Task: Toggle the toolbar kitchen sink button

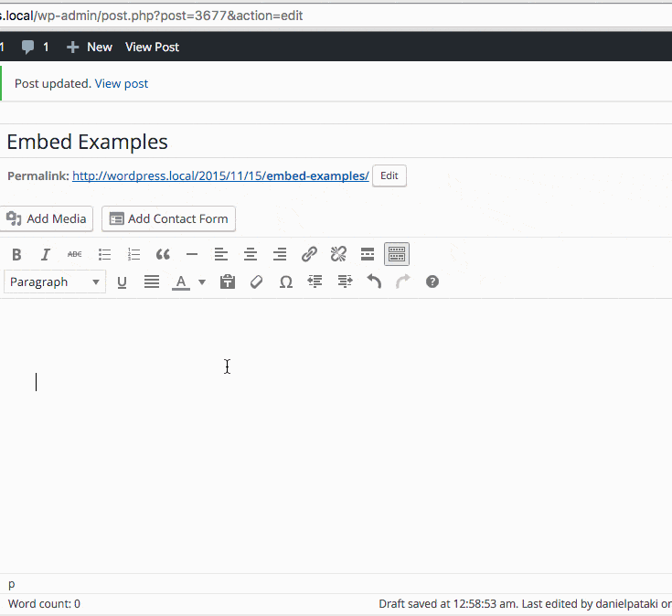Action: [397, 254]
